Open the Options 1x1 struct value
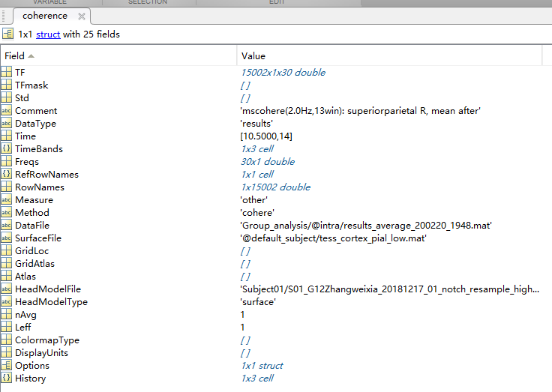 262,366
